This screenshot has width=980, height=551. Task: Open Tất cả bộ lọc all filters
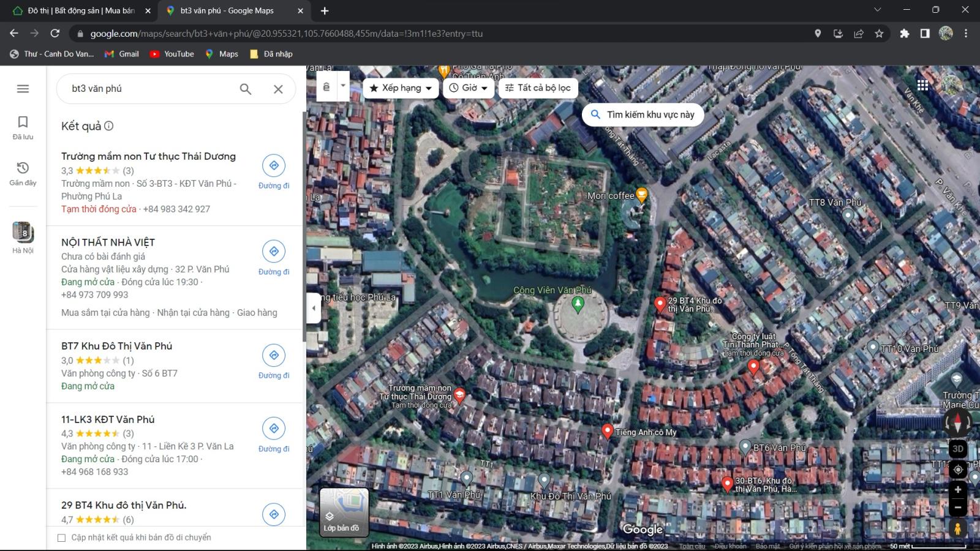pos(538,88)
